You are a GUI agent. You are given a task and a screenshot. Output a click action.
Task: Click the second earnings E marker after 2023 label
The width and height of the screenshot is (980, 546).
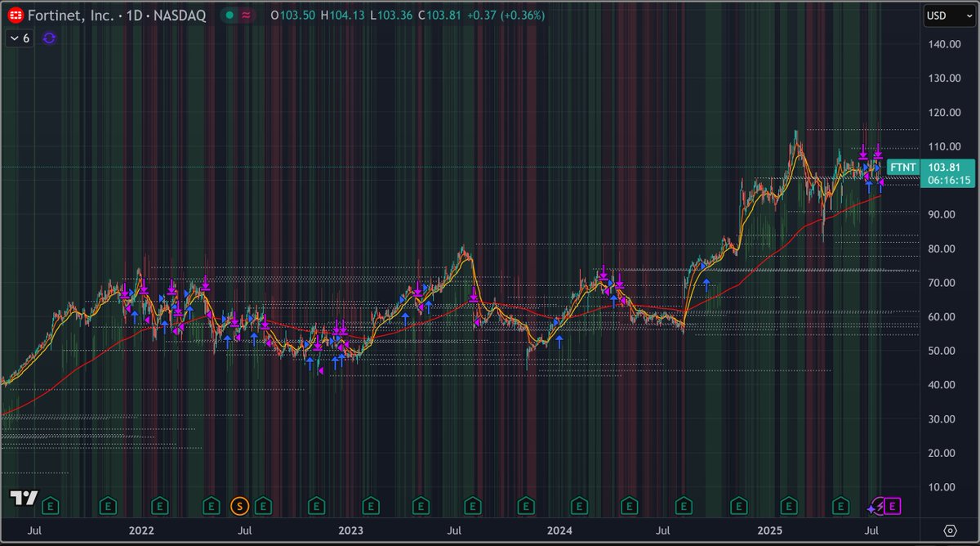click(421, 506)
